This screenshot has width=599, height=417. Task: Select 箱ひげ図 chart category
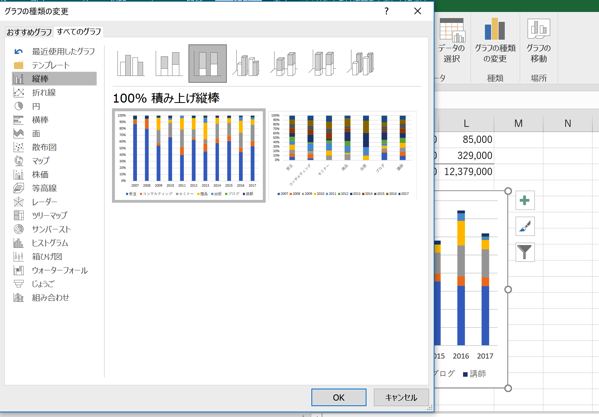click(54, 257)
